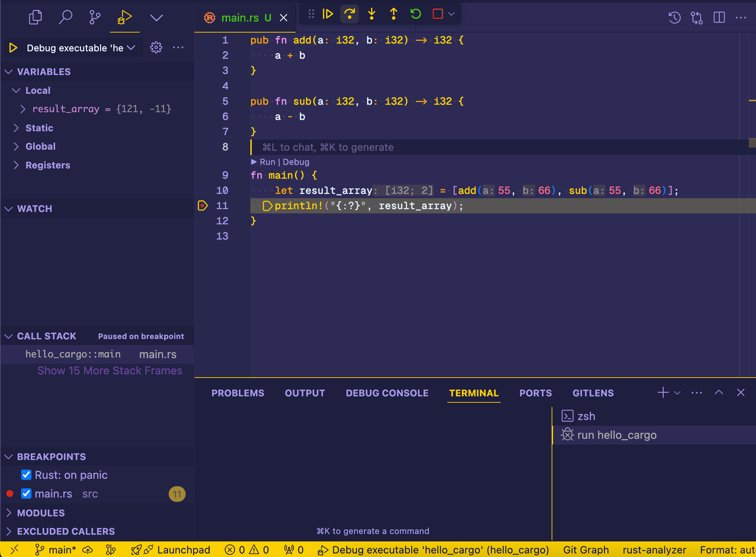Click the Run link above fn main
756x557 pixels.
[268, 162]
